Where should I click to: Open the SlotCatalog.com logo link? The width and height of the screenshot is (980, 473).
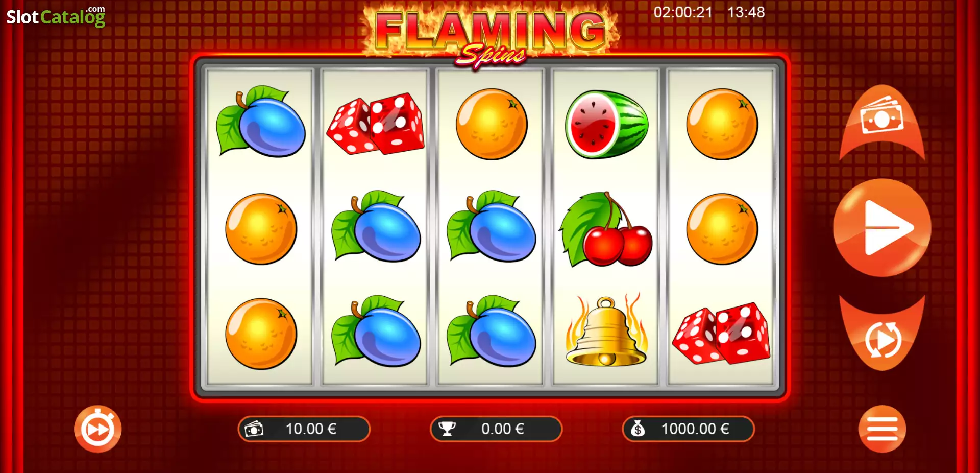point(56,16)
